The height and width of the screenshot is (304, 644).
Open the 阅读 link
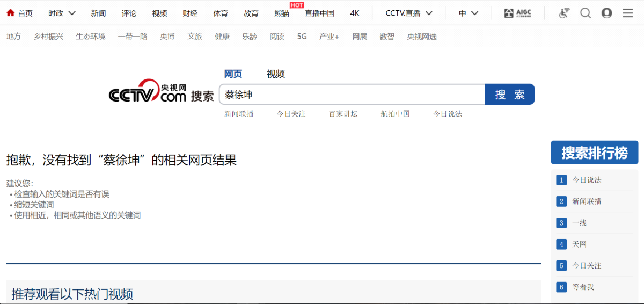pos(277,37)
